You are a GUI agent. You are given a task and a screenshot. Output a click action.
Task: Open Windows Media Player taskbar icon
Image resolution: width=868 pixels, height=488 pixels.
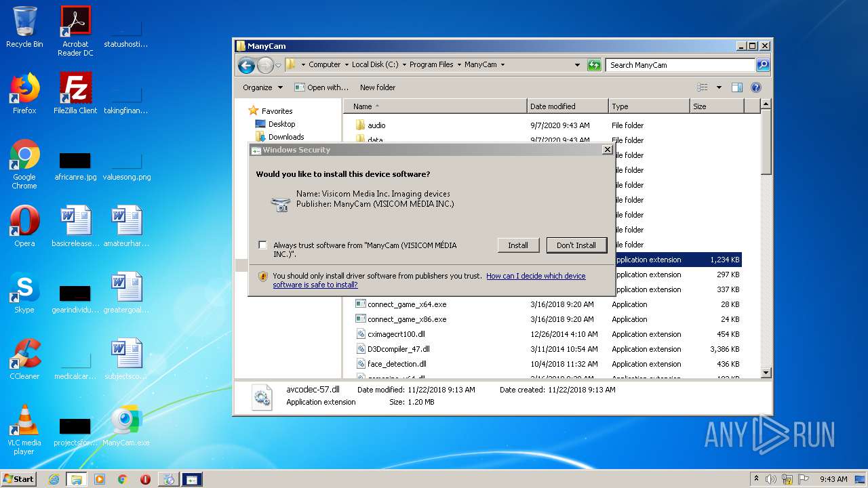(x=100, y=479)
